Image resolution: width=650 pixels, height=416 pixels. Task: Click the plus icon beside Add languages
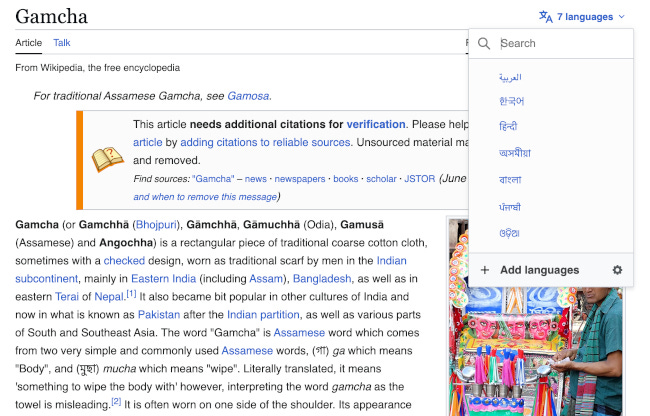pyautogui.click(x=485, y=270)
